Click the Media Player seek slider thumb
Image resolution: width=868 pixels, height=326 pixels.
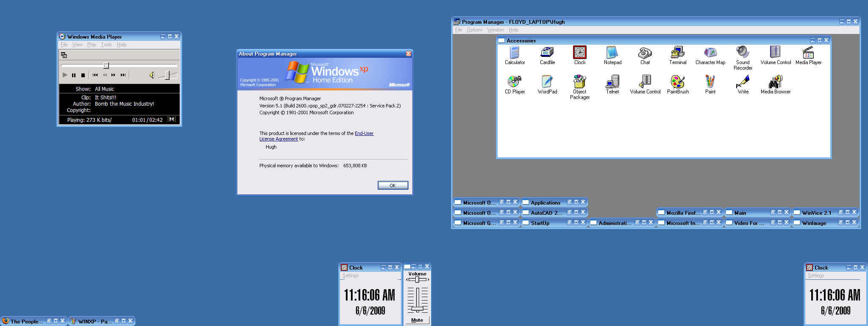tap(106, 65)
